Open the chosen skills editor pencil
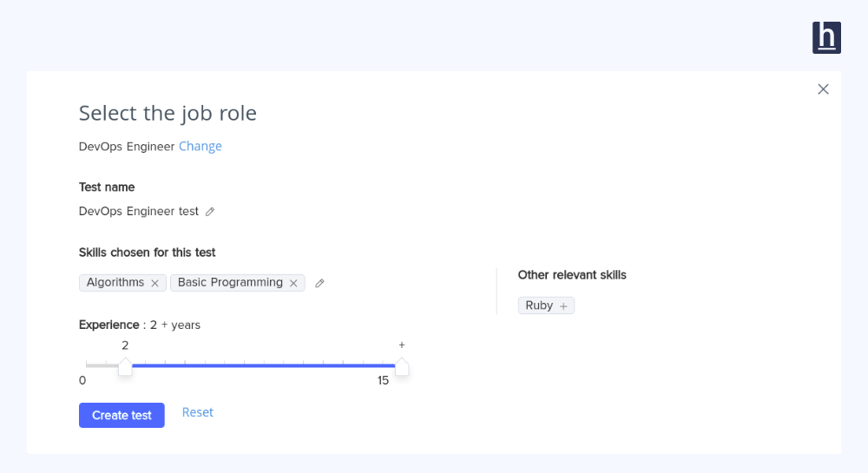This screenshot has width=868, height=473. (319, 283)
